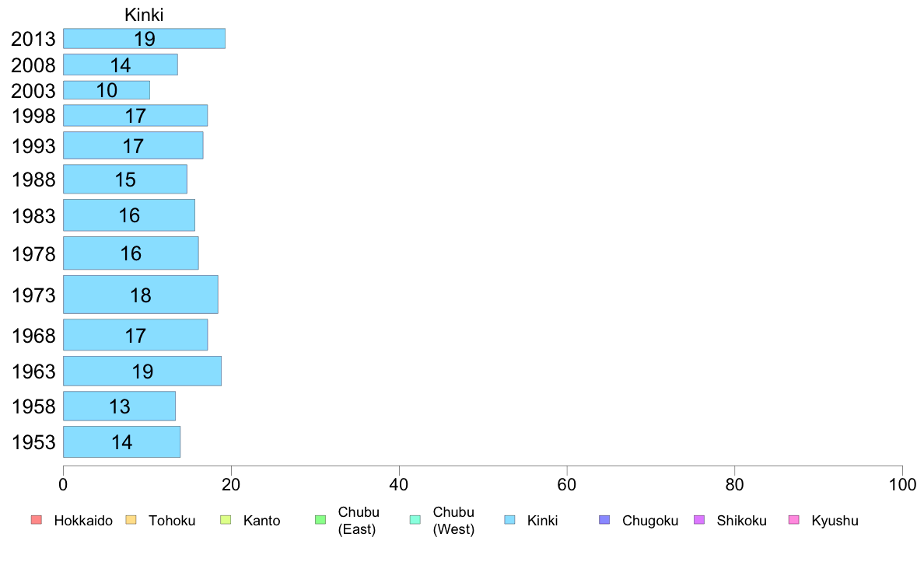Click the Chugoku indigo legend swatch
The image size is (924, 572).
(604, 520)
